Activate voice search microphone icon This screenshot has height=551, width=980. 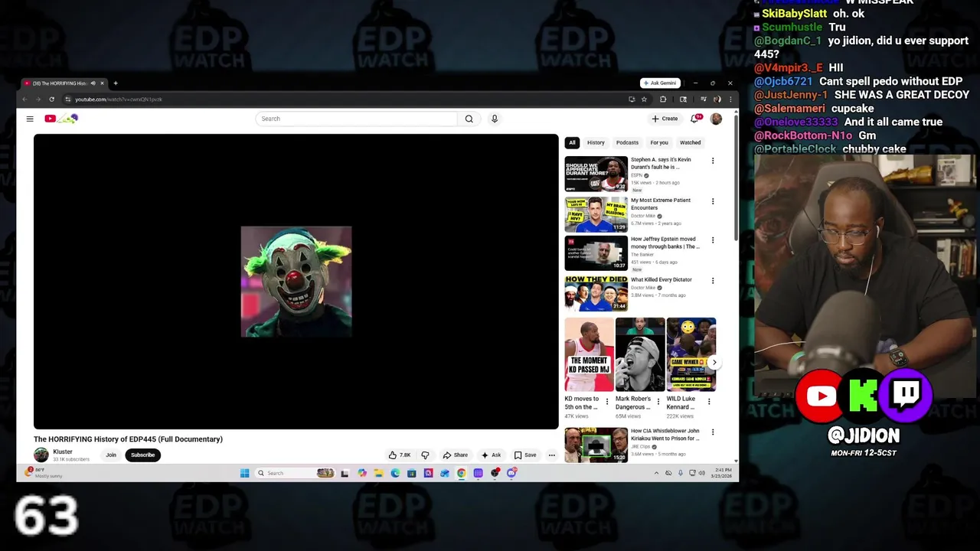[x=495, y=119]
